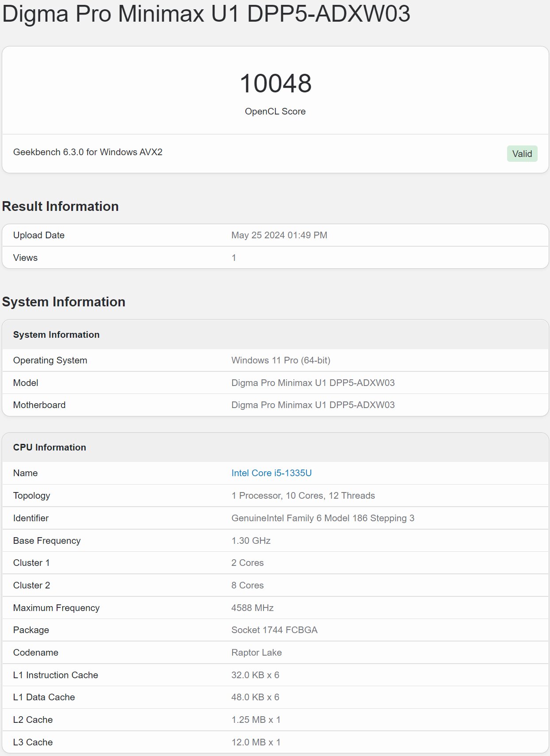
Task: Select the 48.0 KB x 6 value
Action: (256, 697)
